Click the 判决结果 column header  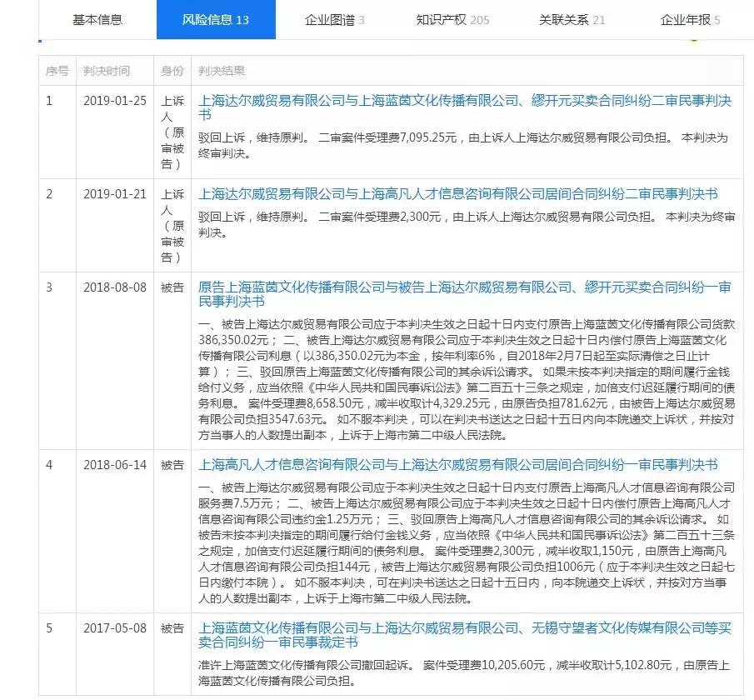point(221,71)
